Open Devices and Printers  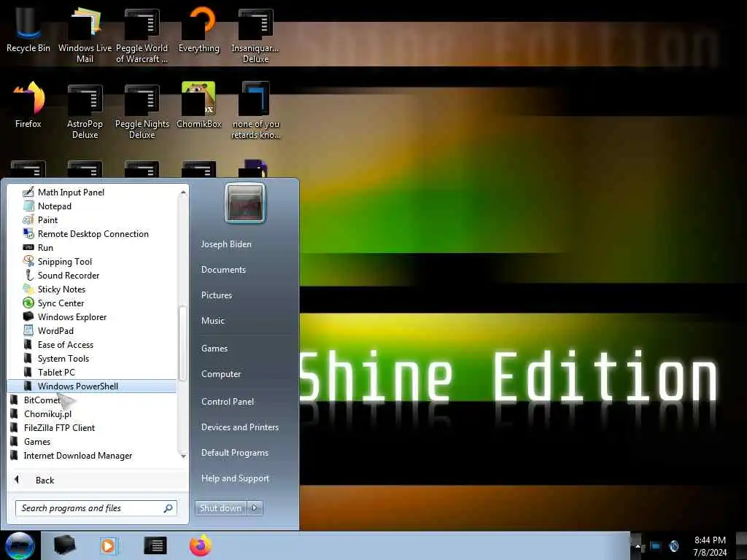[x=239, y=427]
